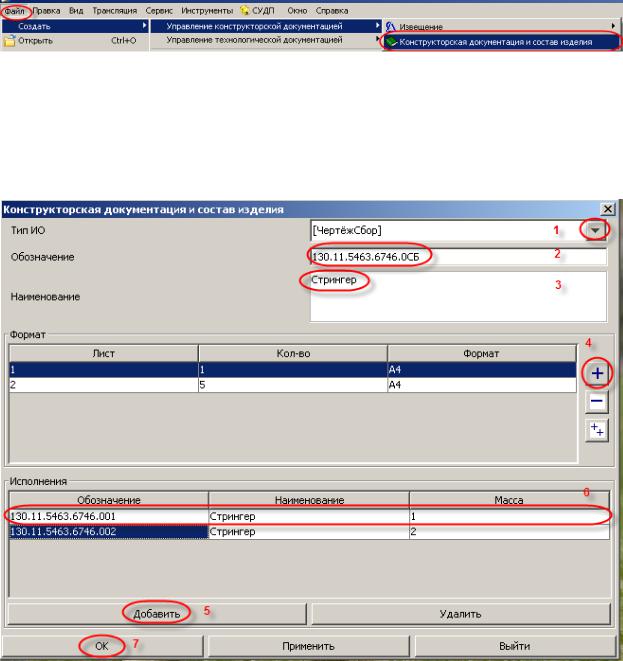Add a format row with plus button
Image resolution: width=623 pixels, height=661 pixels.
coord(597,373)
